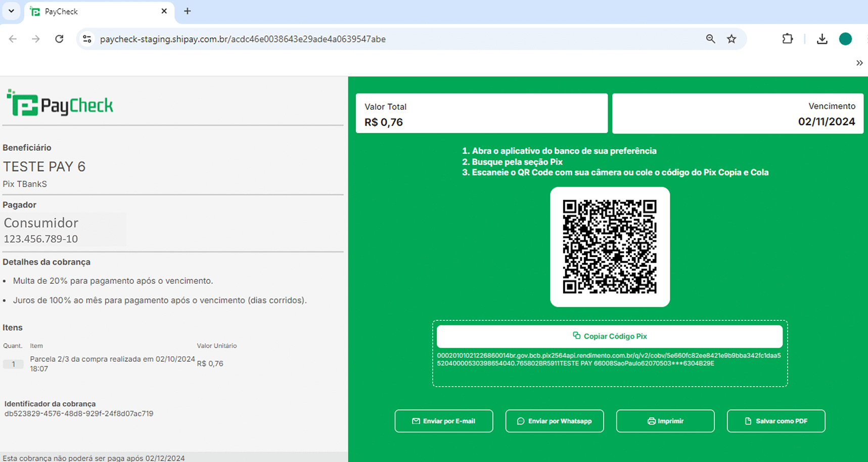
Task: Click the Vencimento date 02/11/2024
Action: tap(827, 122)
